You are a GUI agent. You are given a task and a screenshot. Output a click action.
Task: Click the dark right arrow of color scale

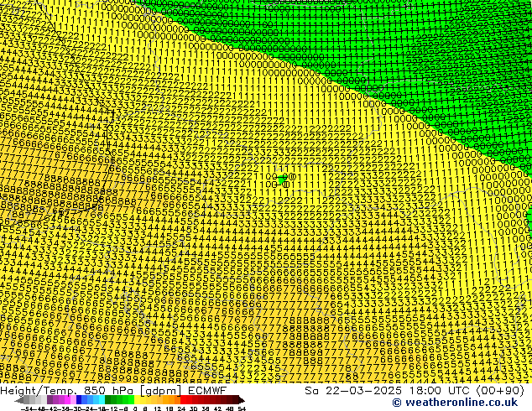[242, 400]
